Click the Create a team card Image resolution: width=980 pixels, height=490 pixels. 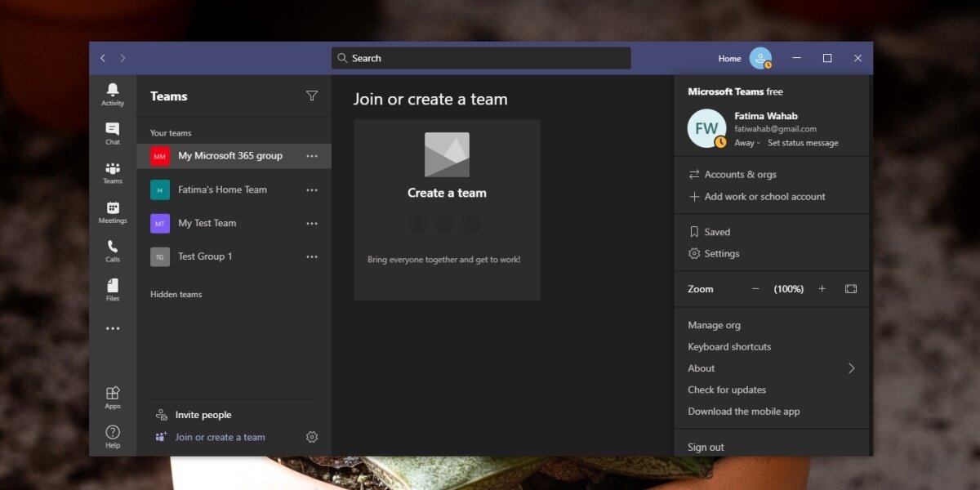447,210
